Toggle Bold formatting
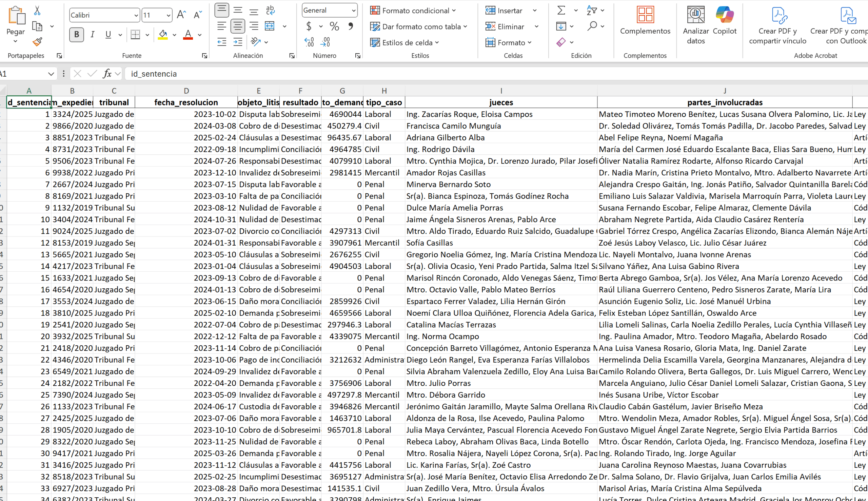 point(76,34)
